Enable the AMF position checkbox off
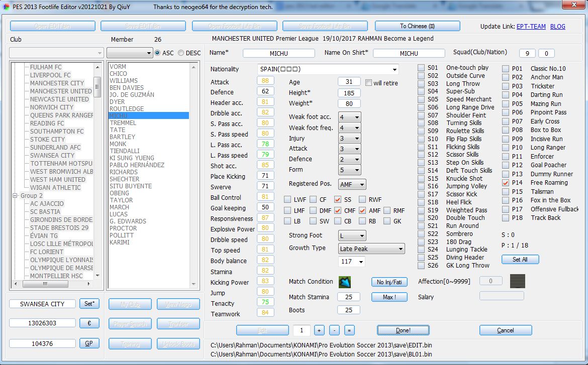 pos(362,210)
